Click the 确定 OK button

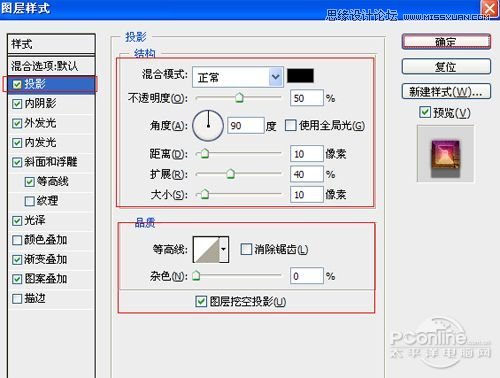click(x=446, y=42)
